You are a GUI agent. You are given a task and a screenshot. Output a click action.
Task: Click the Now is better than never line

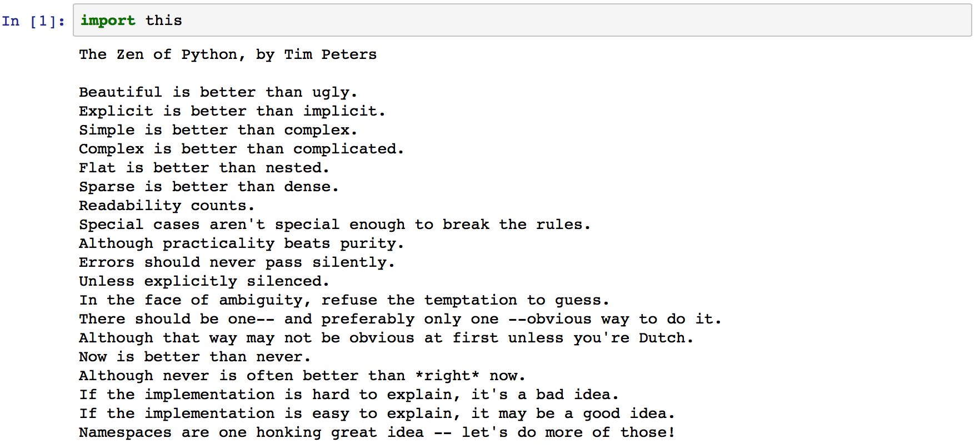[x=194, y=357]
